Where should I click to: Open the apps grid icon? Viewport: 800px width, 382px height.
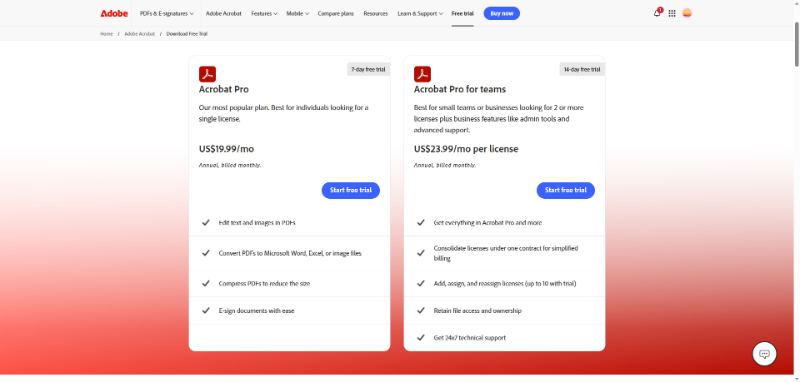[x=672, y=14]
